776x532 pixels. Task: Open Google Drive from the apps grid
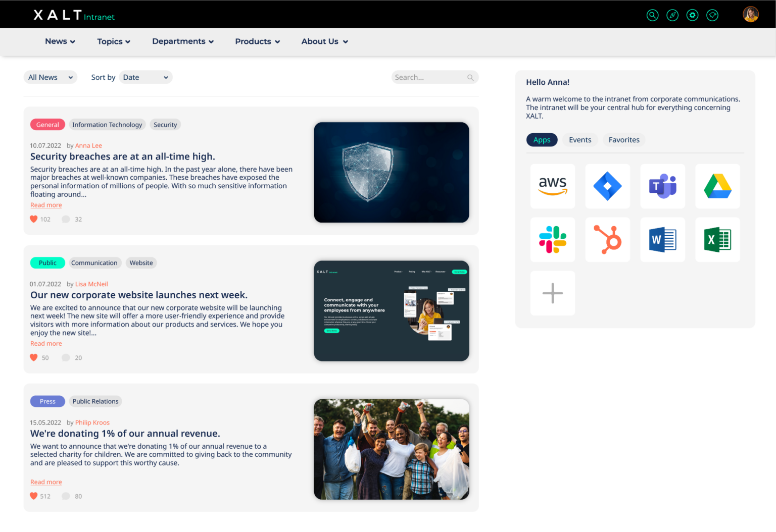point(717,186)
